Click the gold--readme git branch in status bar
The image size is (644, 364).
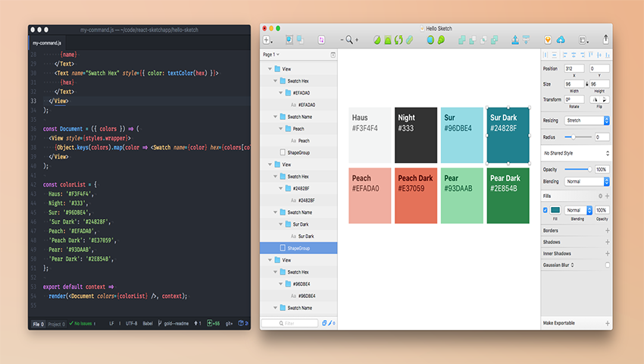coord(176,324)
